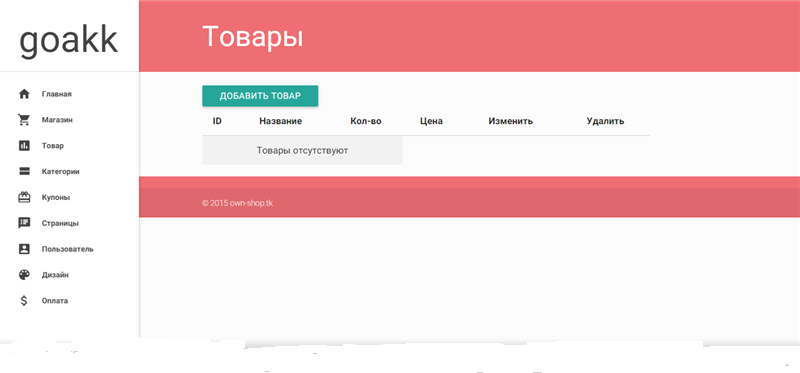Click the bars icon beside Категории

(24, 171)
